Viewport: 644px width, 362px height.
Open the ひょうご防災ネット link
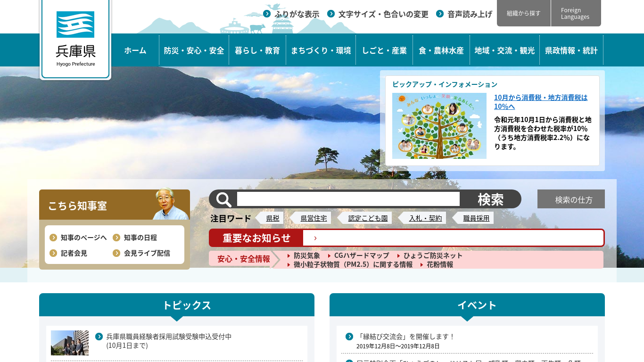pyautogui.click(x=433, y=255)
